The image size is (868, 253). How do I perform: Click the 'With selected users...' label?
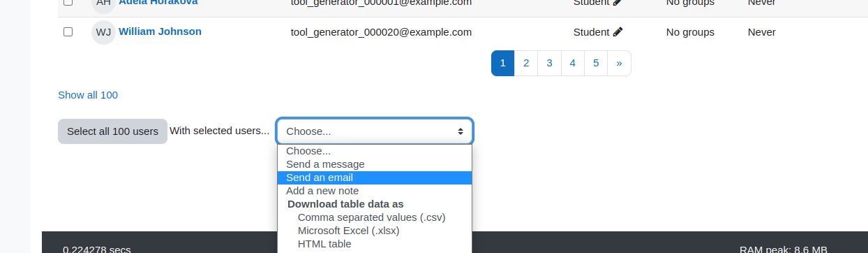point(220,131)
